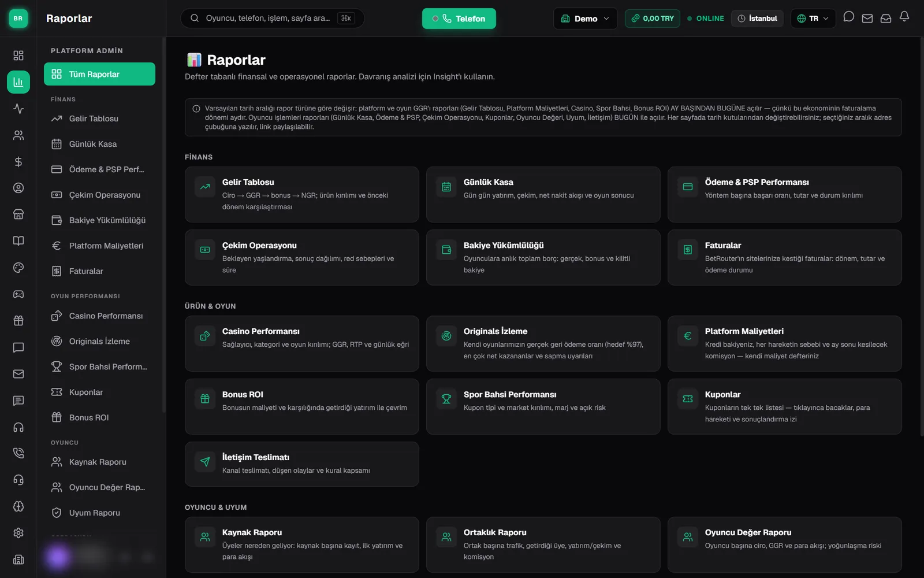Open the settings gear icon in left rail

click(x=18, y=533)
